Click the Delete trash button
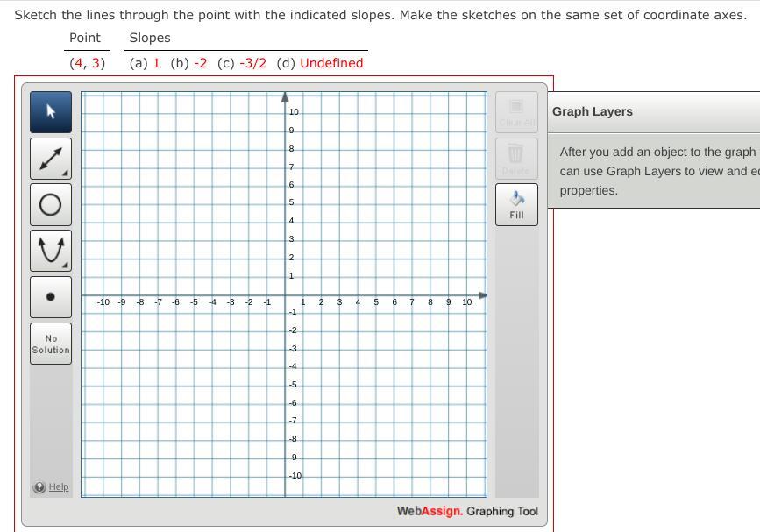Viewport: 760px width, 532px height. point(516,159)
